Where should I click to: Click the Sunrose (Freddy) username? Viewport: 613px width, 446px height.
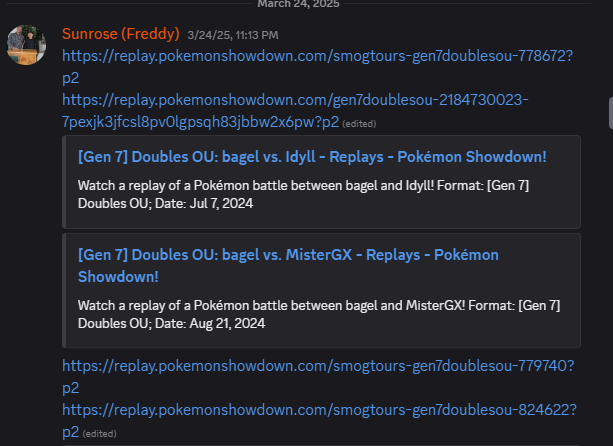click(121, 34)
